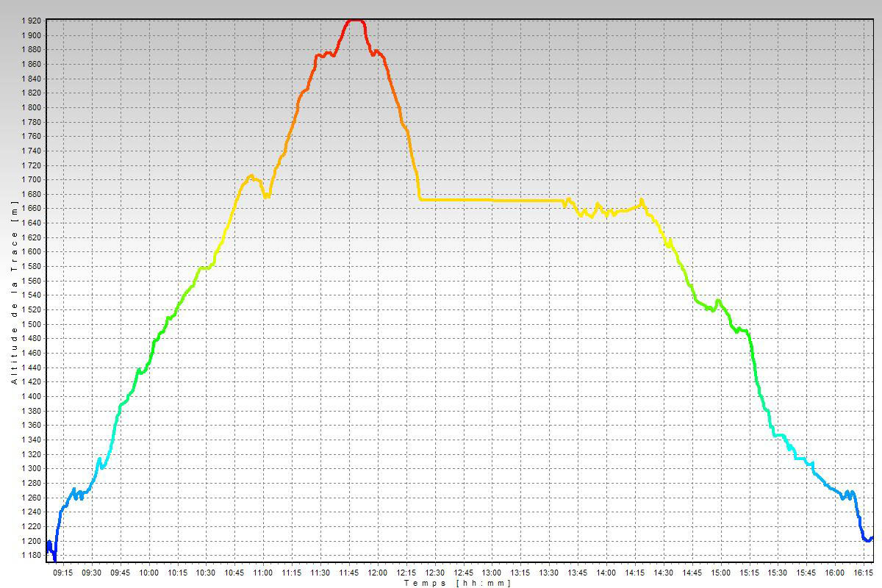This screenshot has width=882, height=588.
Task: Click the red summit peak of the trace
Action: coord(354,21)
